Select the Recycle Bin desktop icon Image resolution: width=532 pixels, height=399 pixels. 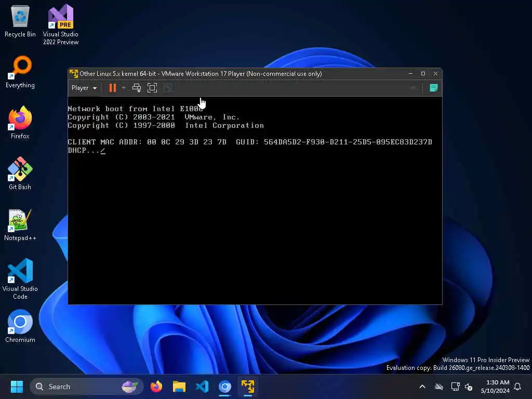(20, 21)
